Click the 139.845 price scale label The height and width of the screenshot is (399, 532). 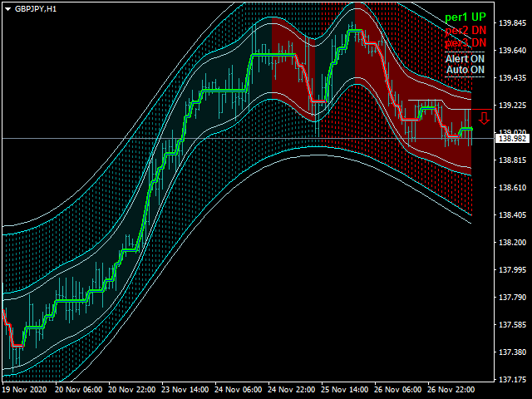click(513, 23)
